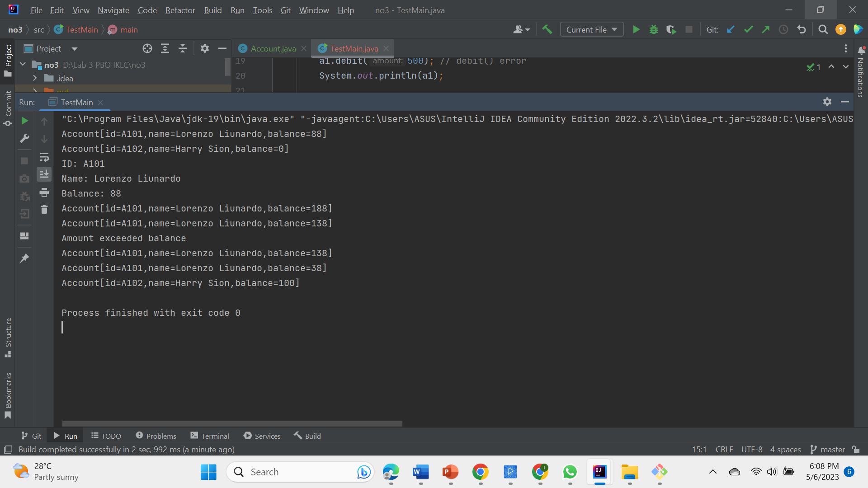Push changes using the Git push arrow icon
The width and height of the screenshot is (868, 488).
point(766,29)
